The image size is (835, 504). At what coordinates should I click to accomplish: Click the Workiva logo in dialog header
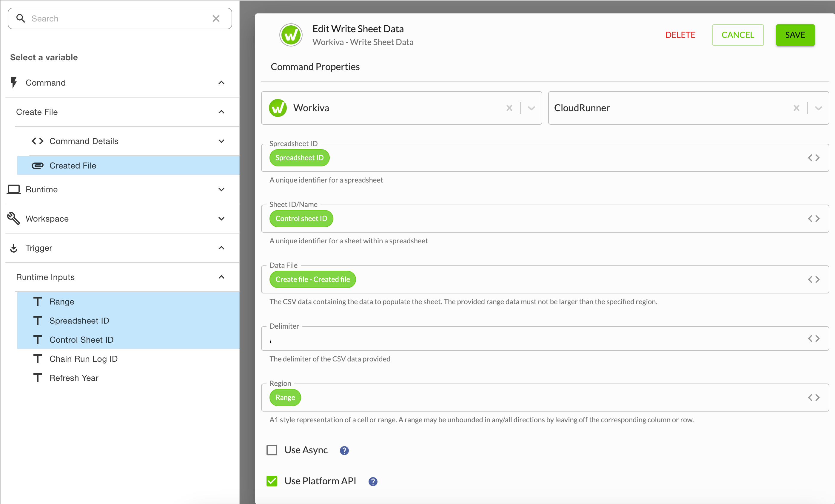pyautogui.click(x=291, y=35)
